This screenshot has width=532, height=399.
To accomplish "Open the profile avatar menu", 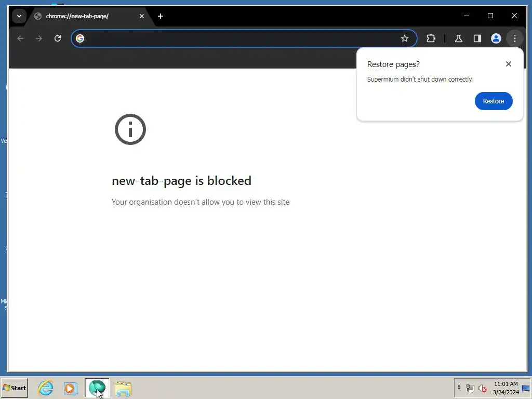I will pyautogui.click(x=496, y=38).
